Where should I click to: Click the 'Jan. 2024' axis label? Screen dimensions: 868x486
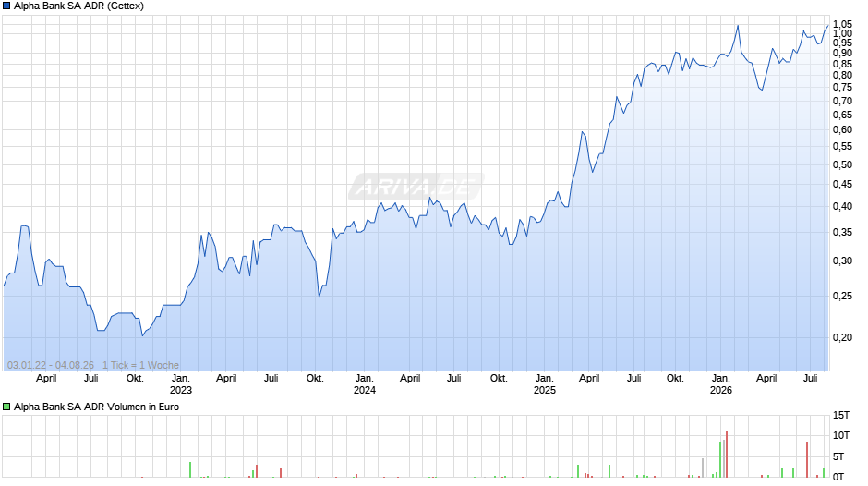tap(364, 384)
